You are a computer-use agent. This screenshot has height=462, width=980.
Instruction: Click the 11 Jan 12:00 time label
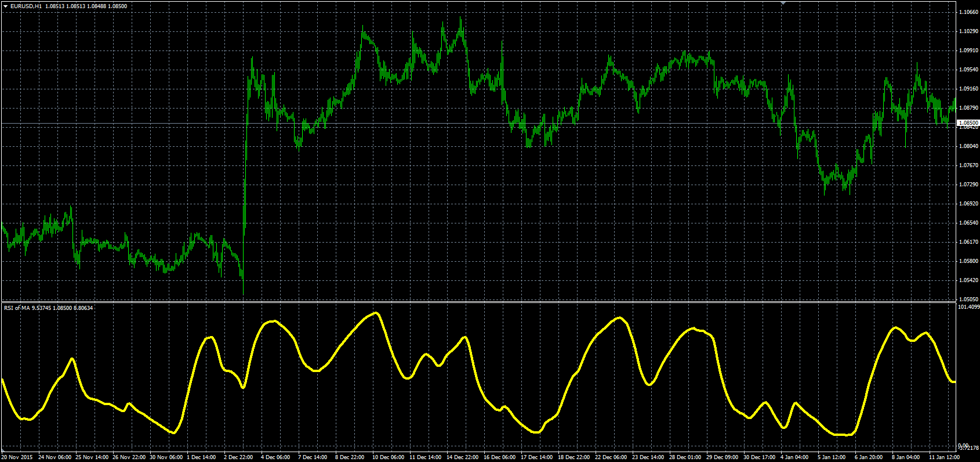click(945, 457)
